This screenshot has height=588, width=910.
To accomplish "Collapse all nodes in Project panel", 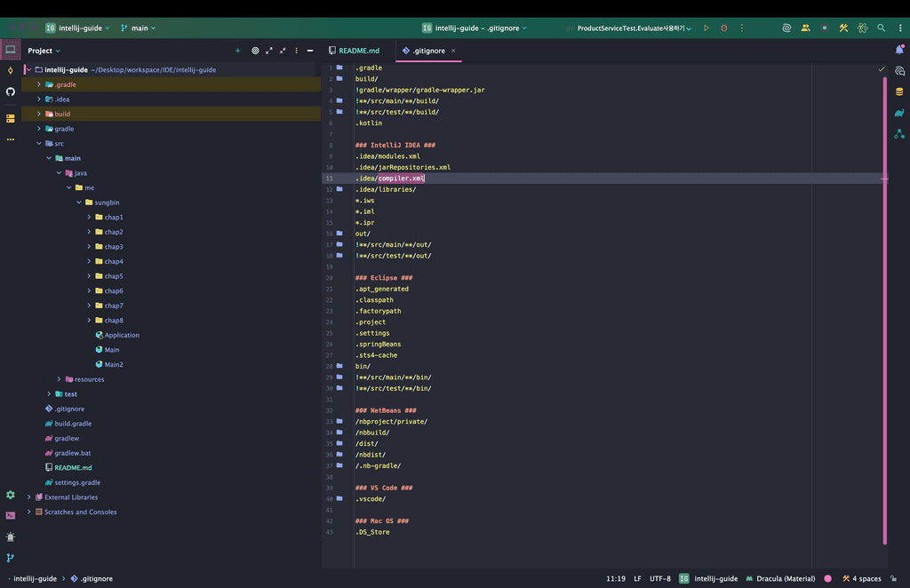I will [x=283, y=51].
